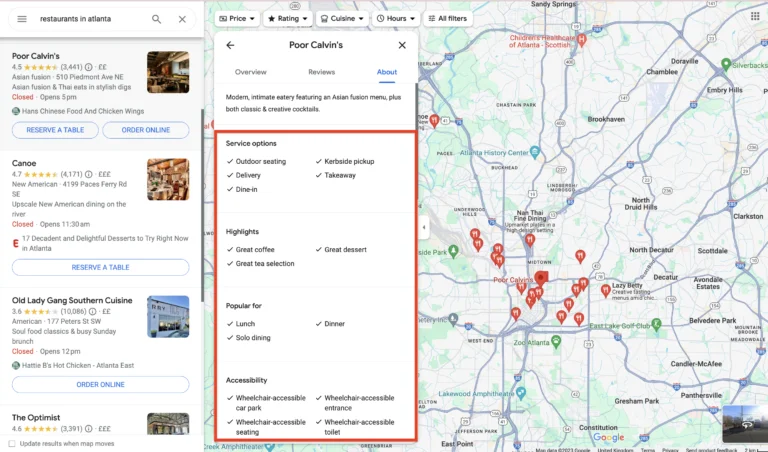Expand the Price filter dropdown

point(237,18)
